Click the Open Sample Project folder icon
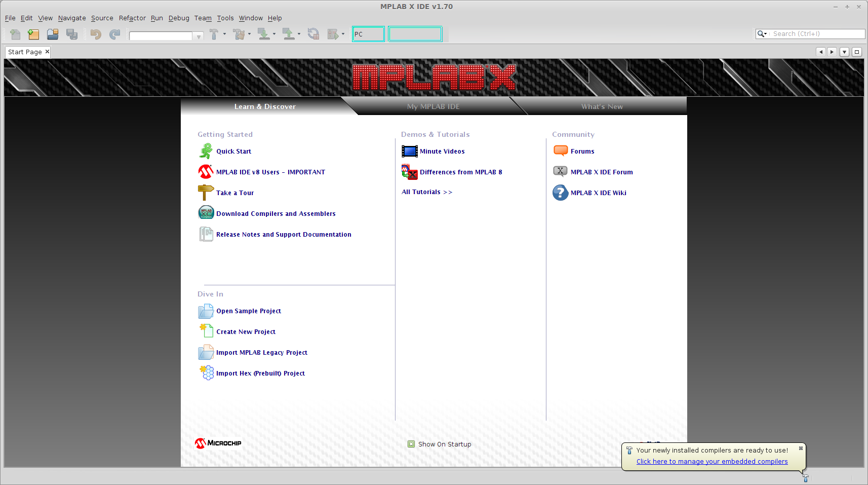Screen dimensions: 868x485 pyautogui.click(x=206, y=311)
